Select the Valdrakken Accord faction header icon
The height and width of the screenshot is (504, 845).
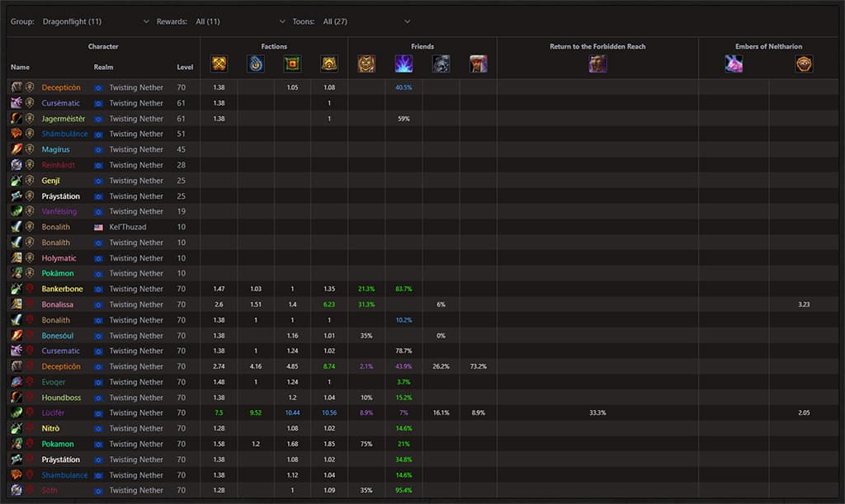(328, 64)
